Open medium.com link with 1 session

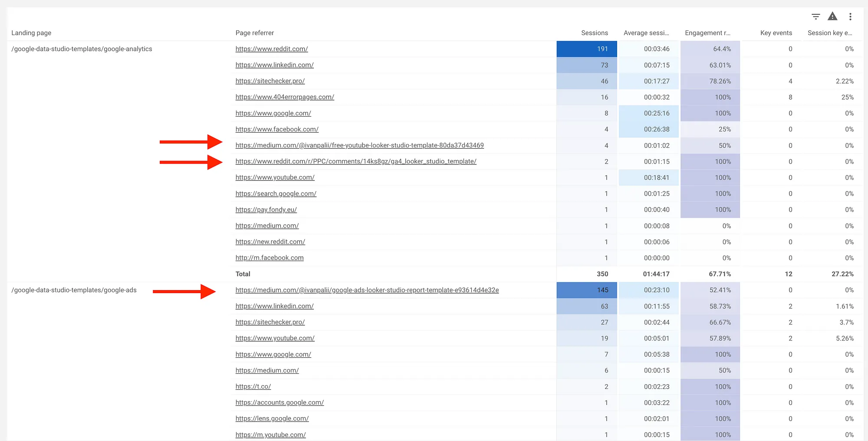click(267, 225)
